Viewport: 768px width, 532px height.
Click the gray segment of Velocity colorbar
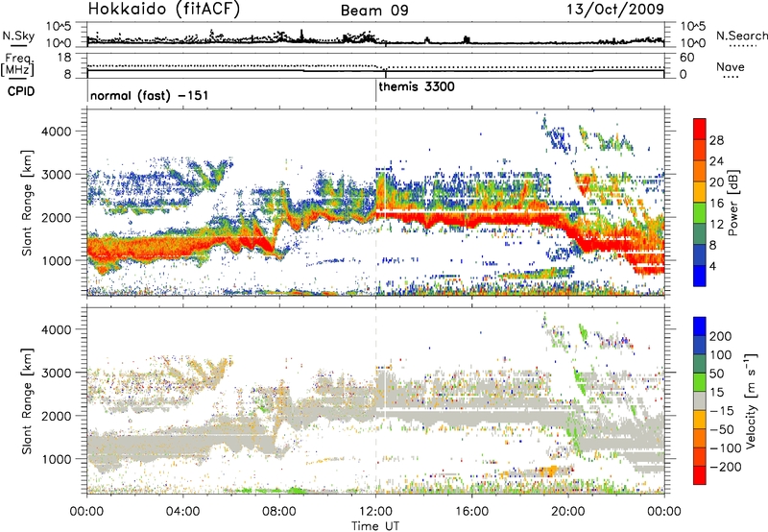[700, 401]
